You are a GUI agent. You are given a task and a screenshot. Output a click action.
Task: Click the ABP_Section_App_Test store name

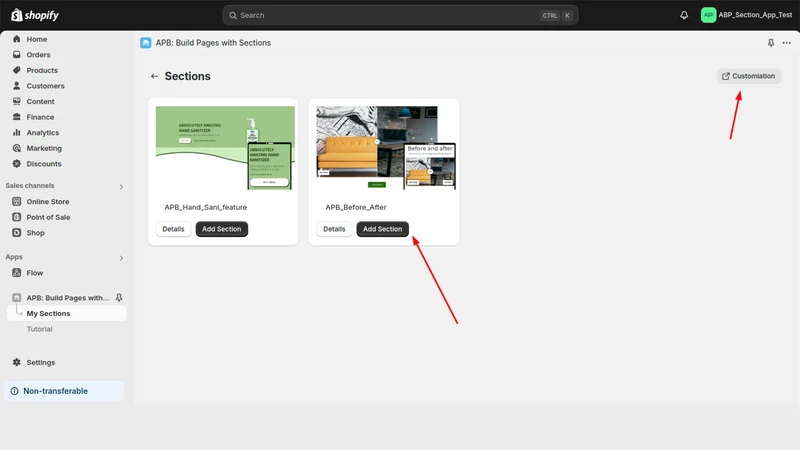coord(755,15)
